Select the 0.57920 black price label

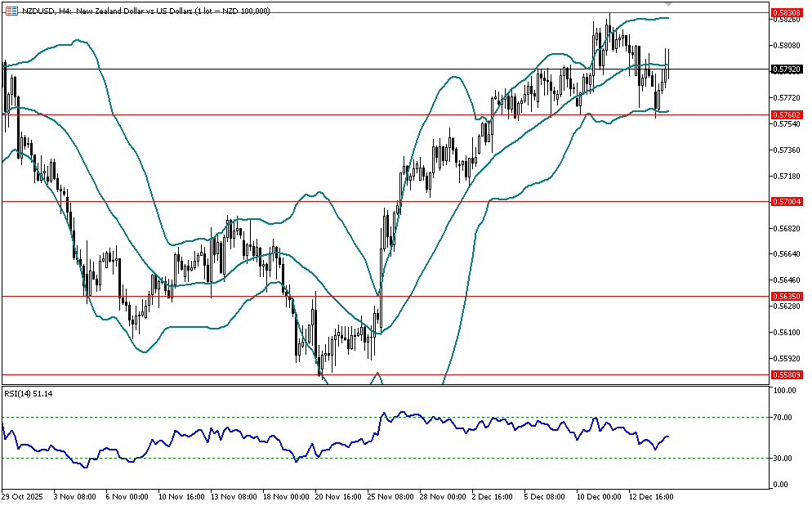785,69
